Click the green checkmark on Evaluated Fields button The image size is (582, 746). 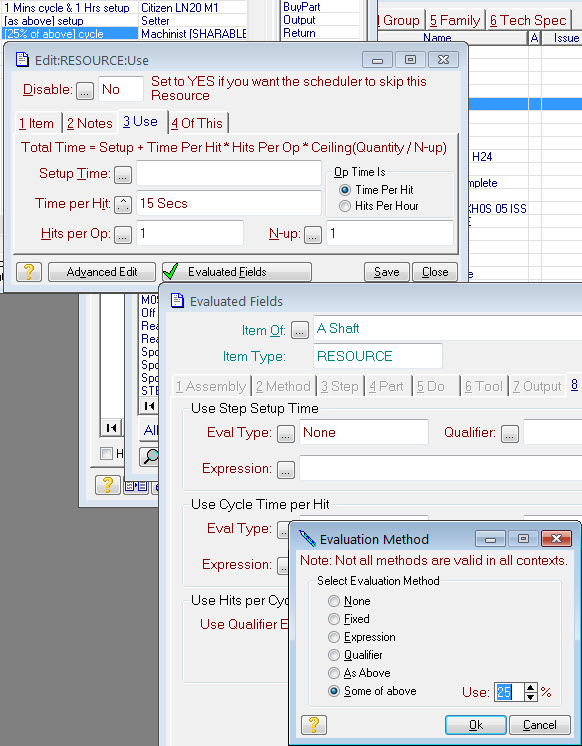pos(170,272)
